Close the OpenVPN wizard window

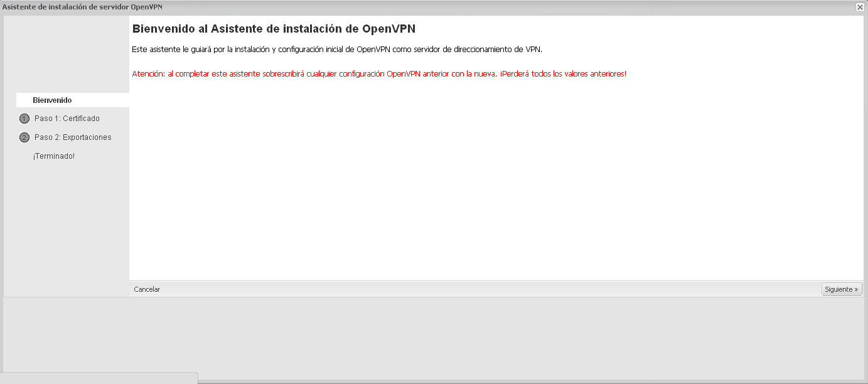pos(859,7)
